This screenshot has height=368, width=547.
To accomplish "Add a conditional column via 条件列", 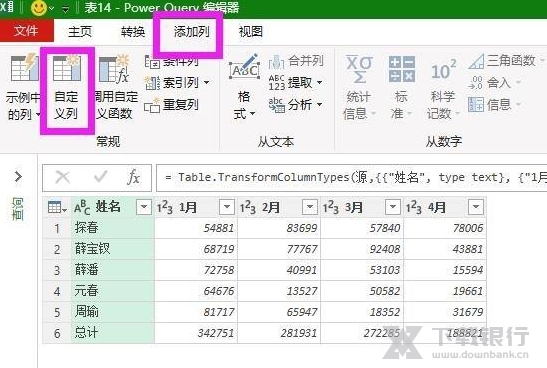I will pos(172,62).
